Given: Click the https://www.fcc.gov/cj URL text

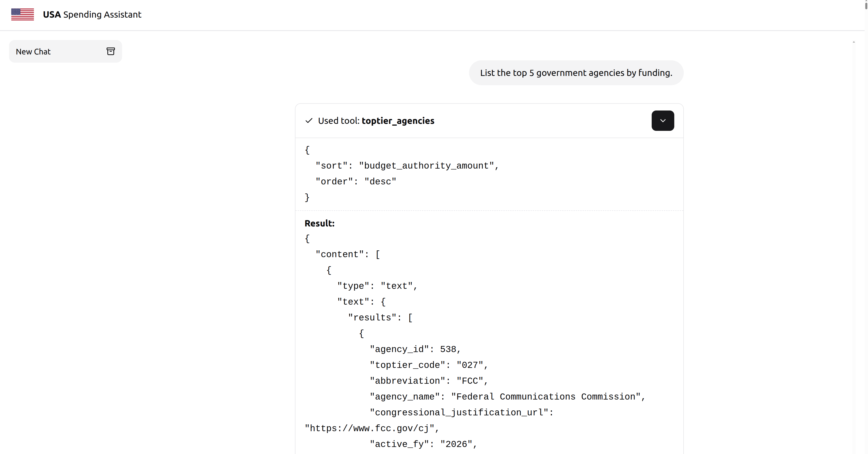Looking at the screenshot, I should coord(370,428).
